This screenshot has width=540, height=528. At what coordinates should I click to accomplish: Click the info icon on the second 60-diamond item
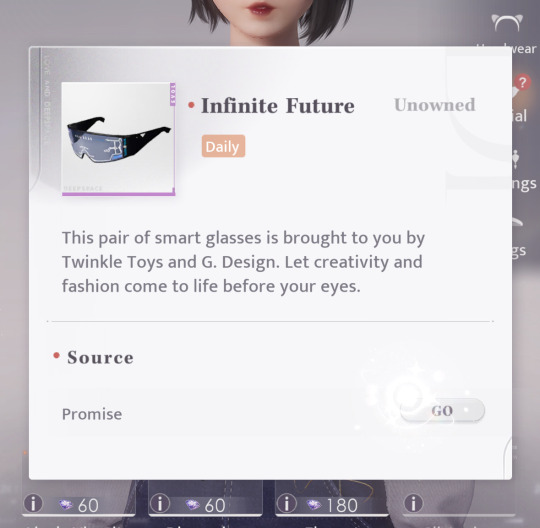click(x=160, y=503)
